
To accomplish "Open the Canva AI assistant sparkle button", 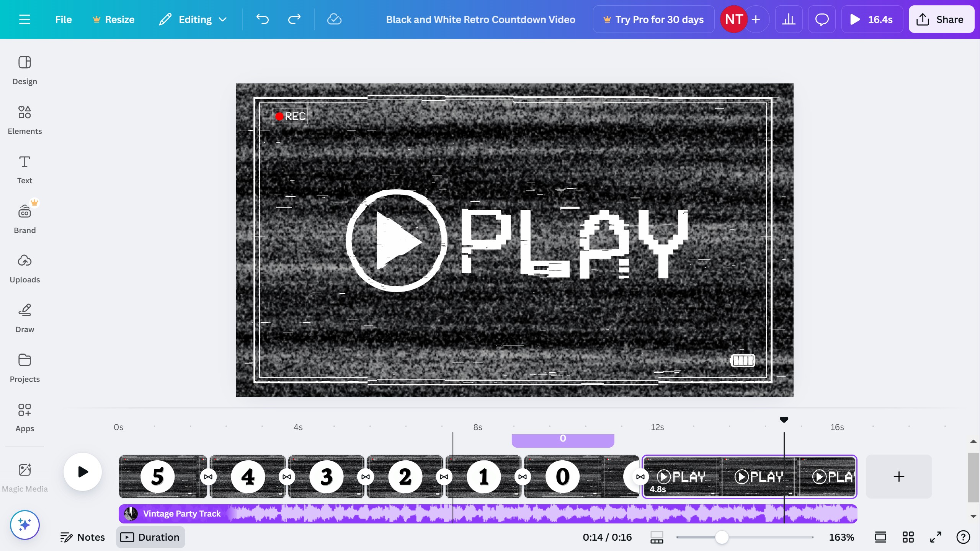I will [x=24, y=525].
